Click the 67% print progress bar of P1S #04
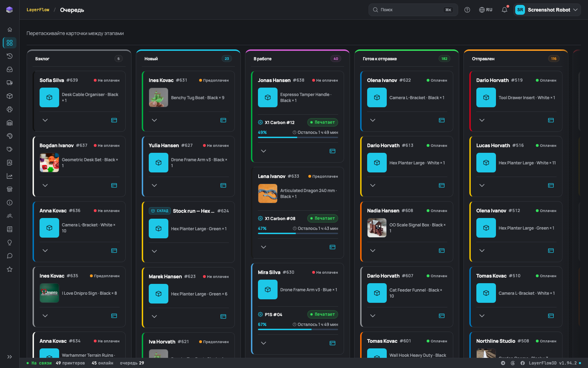588x368 pixels. click(298, 329)
